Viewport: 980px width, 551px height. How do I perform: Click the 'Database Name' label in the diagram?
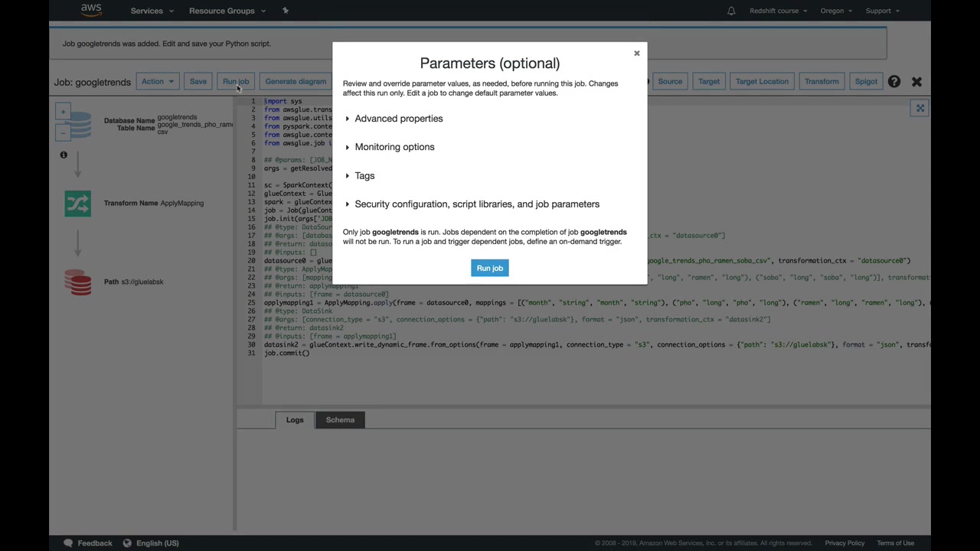129,121
